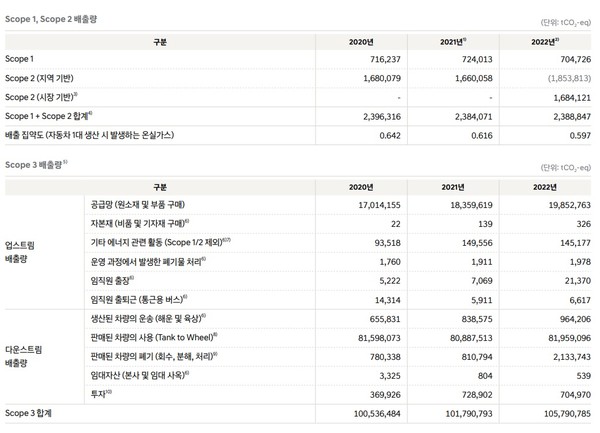Select the total 105,790,785
This screenshot has width=600, height=433.
567,414
